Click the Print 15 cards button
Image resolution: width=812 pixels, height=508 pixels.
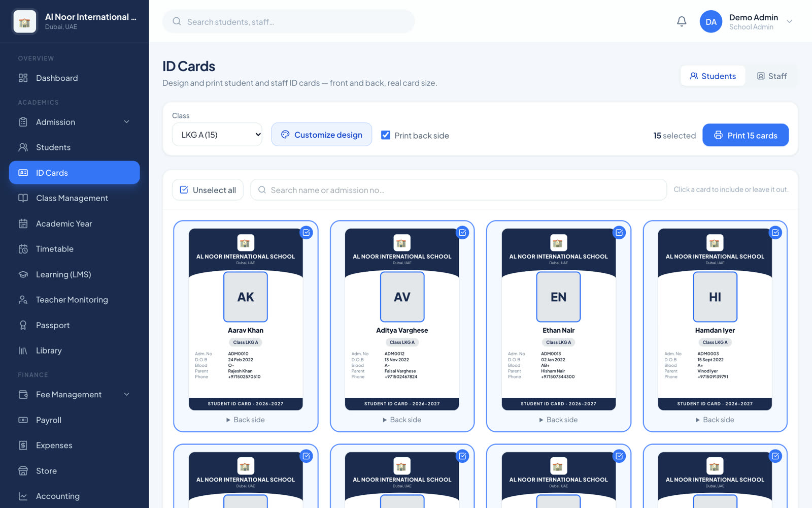(x=746, y=135)
